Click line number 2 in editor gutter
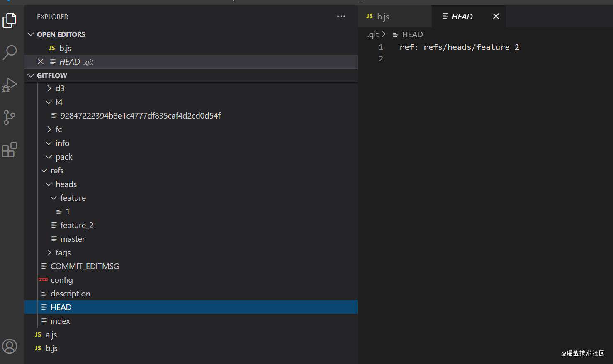This screenshot has height=364, width=613. tap(381, 59)
